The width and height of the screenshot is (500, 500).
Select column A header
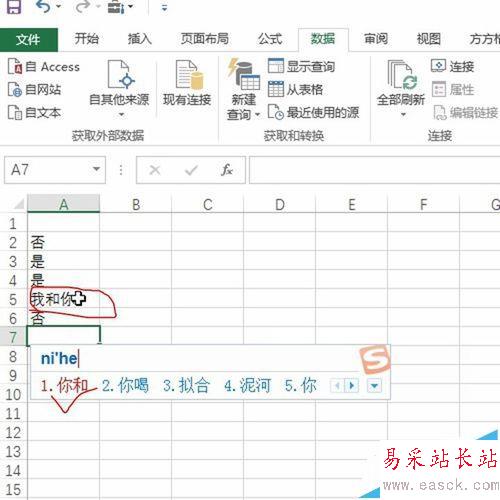[64, 204]
